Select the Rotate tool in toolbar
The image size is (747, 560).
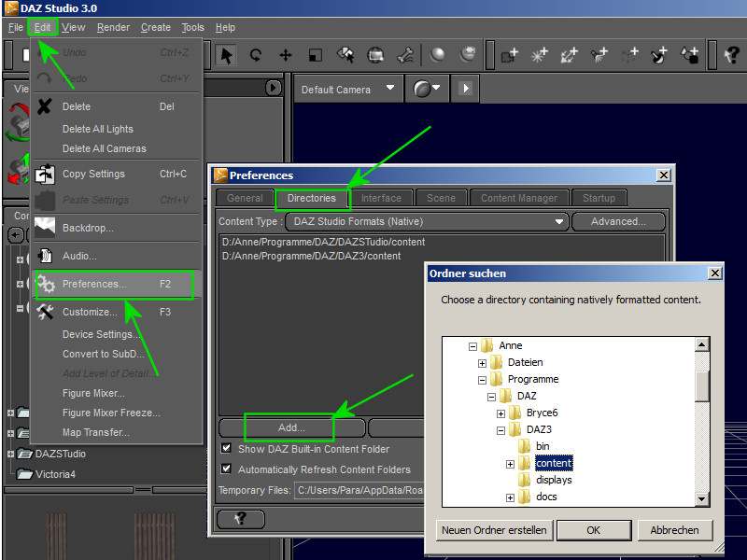(256, 55)
